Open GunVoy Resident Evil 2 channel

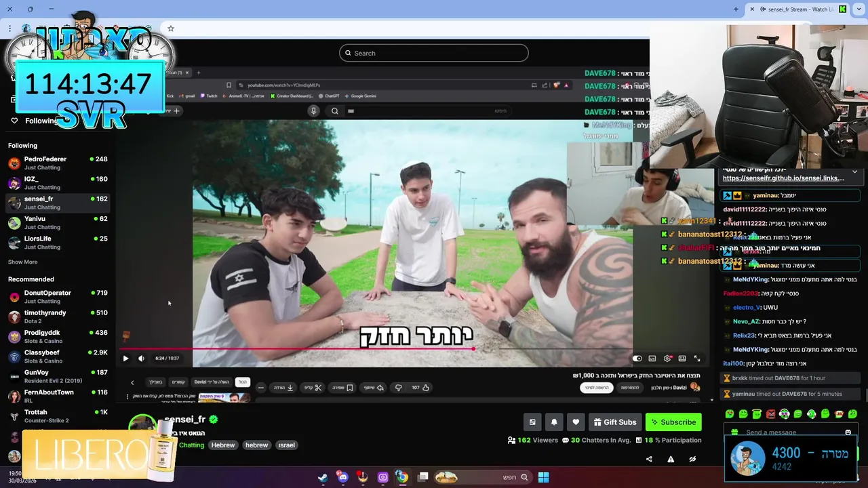(58, 376)
